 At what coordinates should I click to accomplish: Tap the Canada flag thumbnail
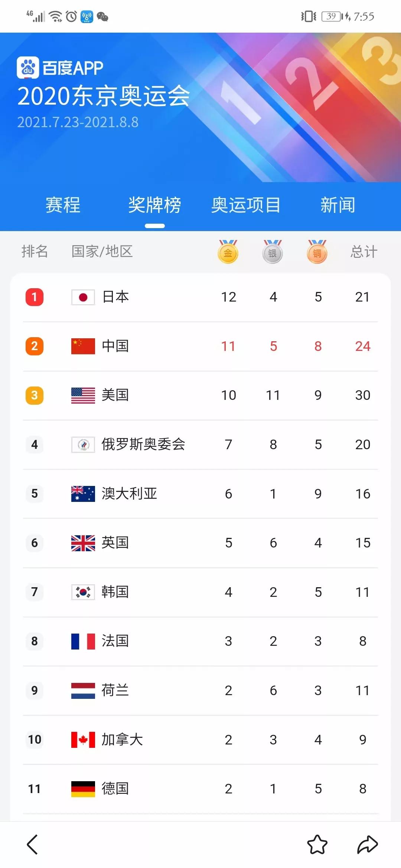click(83, 740)
